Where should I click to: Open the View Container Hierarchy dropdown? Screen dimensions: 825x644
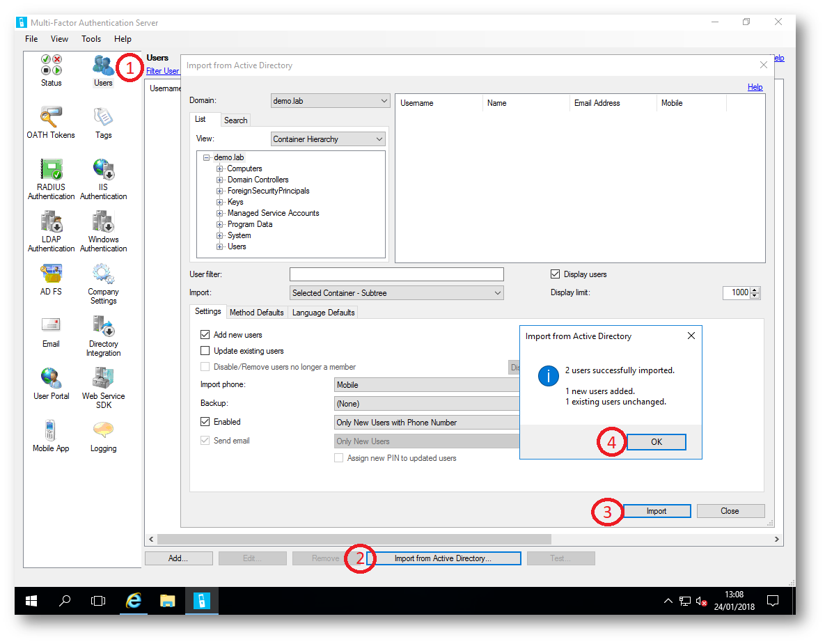pos(329,139)
